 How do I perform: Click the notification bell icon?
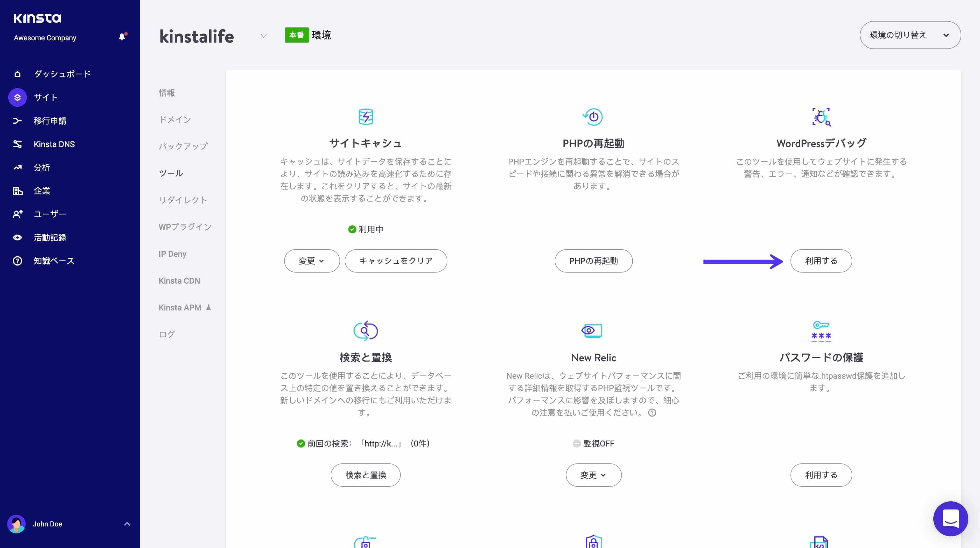pyautogui.click(x=122, y=36)
